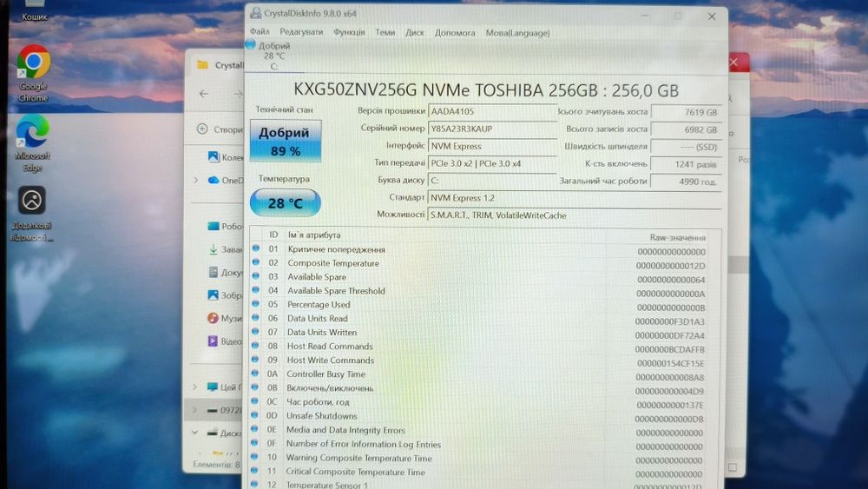
Task: Expand the 0972 drive node in Explorer sidebar
Action: point(194,410)
